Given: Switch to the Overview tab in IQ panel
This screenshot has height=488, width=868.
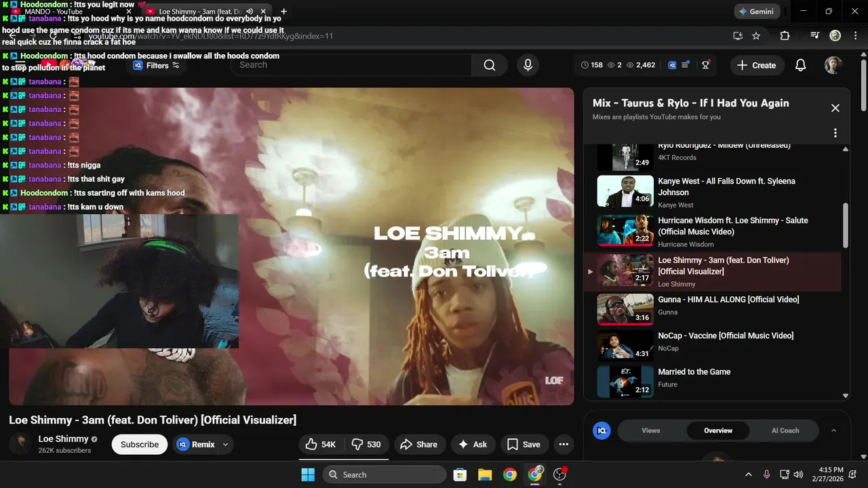Looking at the screenshot, I should pyautogui.click(x=718, y=430).
